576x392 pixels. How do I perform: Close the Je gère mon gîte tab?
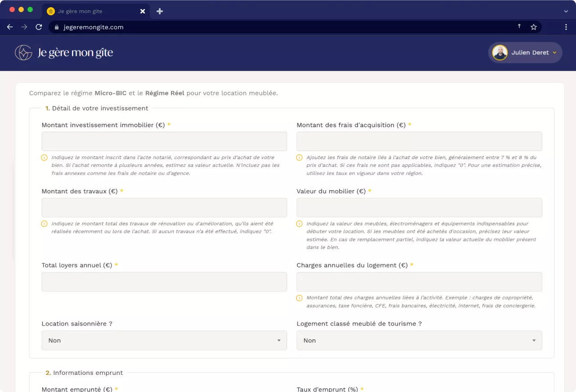click(x=143, y=11)
